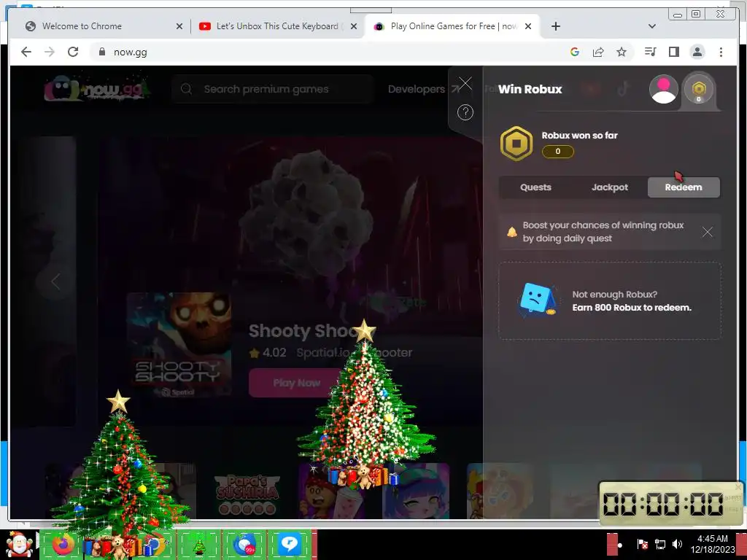
Task: Open the Google icon in address bar
Action: pyautogui.click(x=575, y=52)
